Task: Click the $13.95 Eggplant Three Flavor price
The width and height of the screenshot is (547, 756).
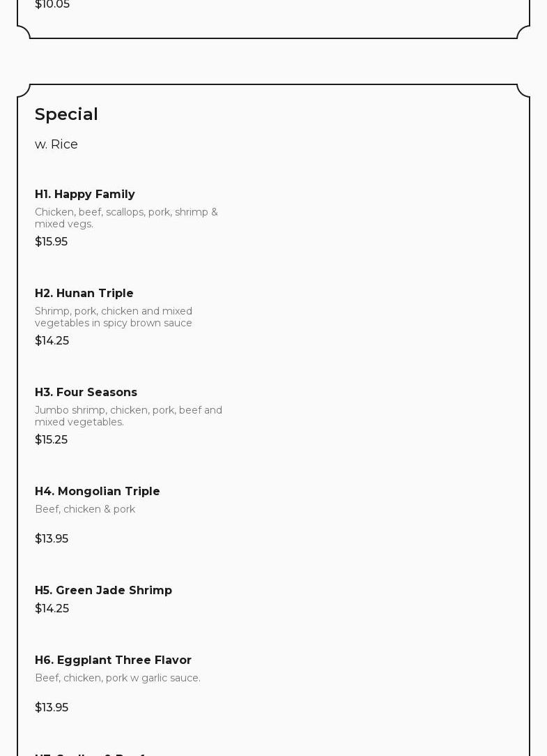Action: 52,708
